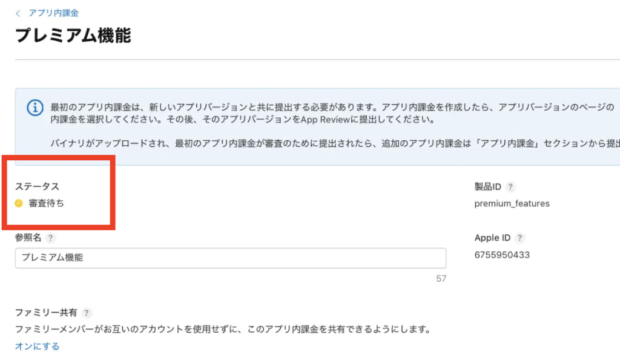
Task: Click the 審査待ち status text
Action: (x=47, y=203)
